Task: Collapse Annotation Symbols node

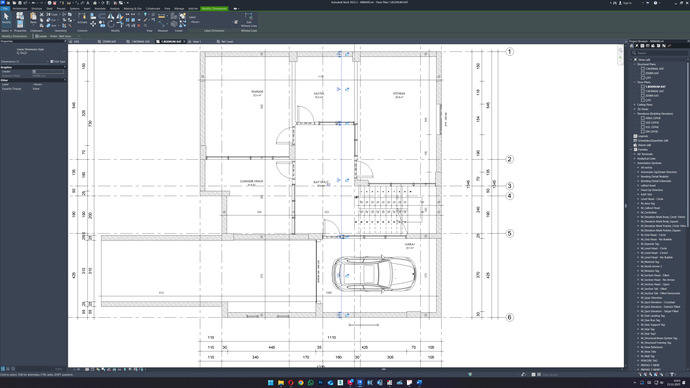Action: (x=635, y=163)
